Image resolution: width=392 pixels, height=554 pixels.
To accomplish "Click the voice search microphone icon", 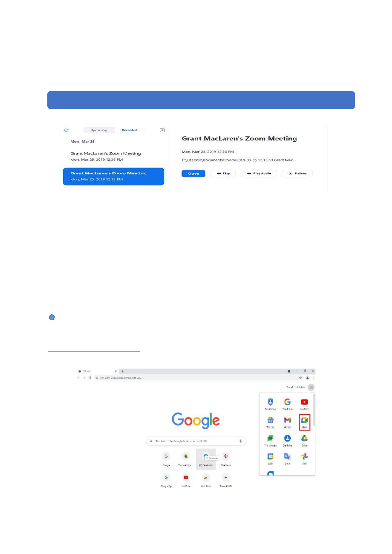I will coord(240,441).
